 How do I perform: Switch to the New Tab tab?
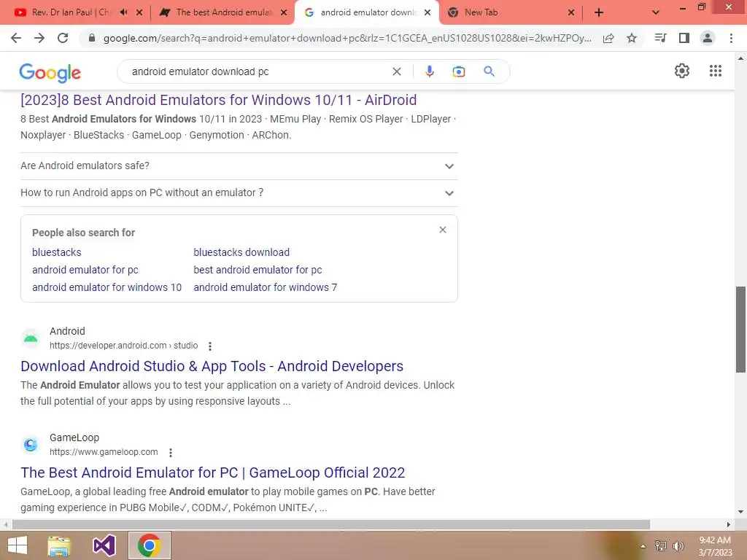point(481,12)
